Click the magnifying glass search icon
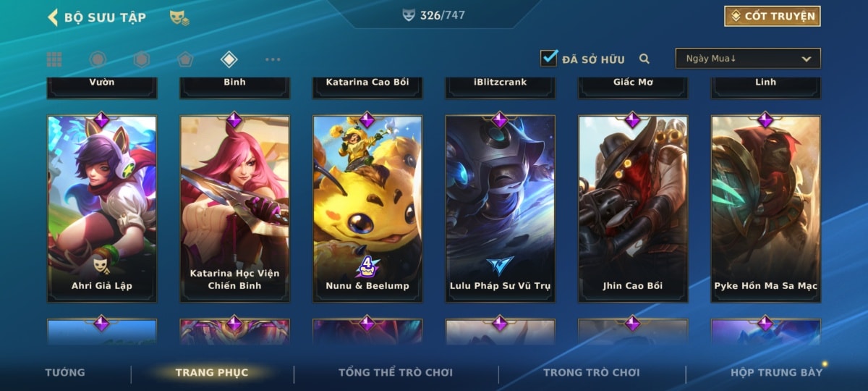The image size is (868, 391). (x=644, y=59)
